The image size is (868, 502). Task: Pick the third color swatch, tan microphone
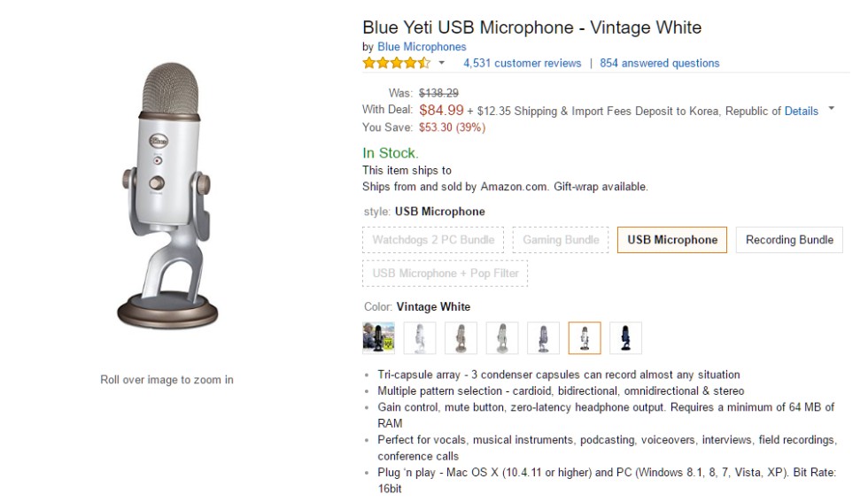coord(461,337)
